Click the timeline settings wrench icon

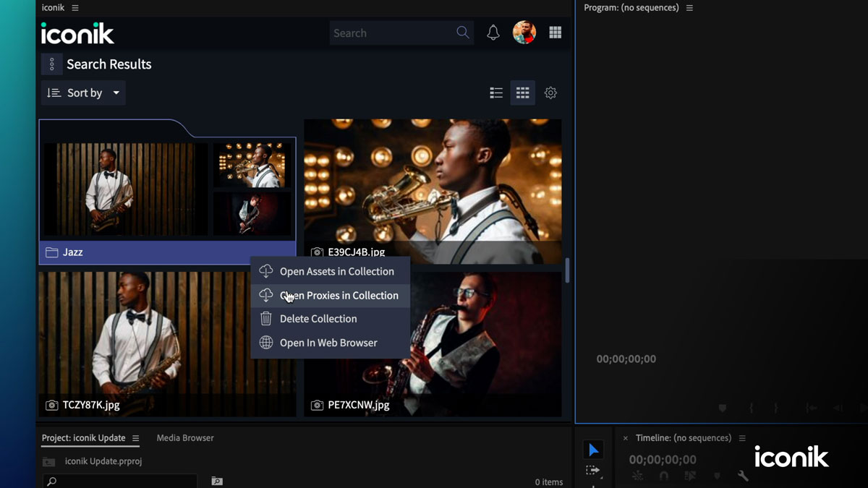[x=743, y=476]
